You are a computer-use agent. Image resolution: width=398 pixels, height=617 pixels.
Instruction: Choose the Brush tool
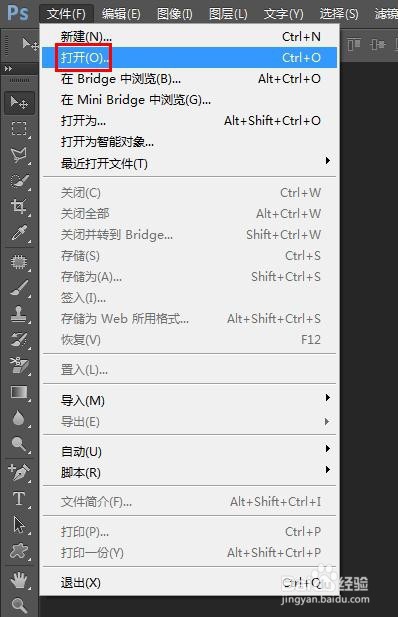(19, 288)
